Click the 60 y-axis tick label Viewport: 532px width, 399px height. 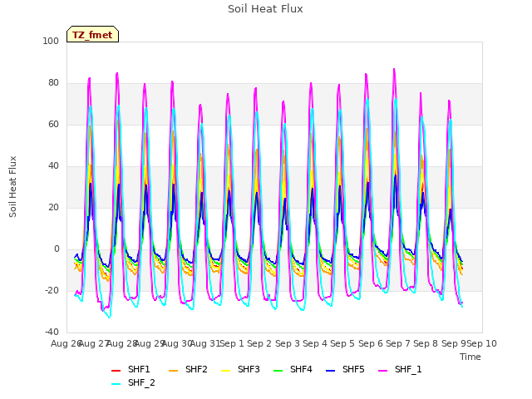pos(53,124)
